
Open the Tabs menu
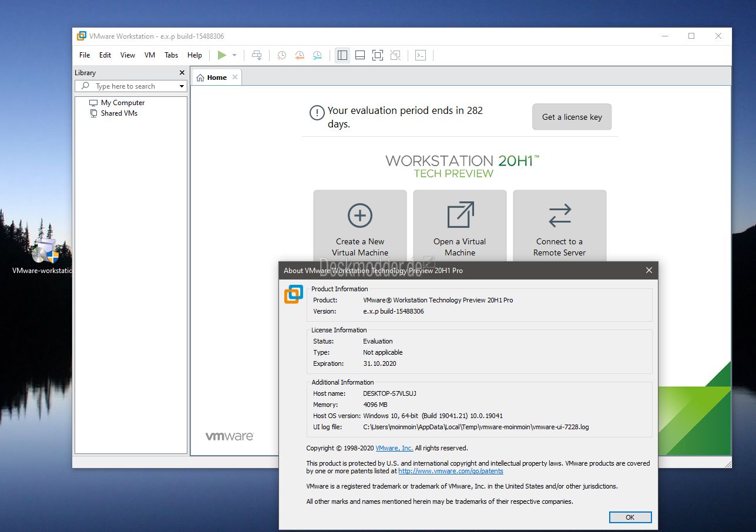[171, 55]
